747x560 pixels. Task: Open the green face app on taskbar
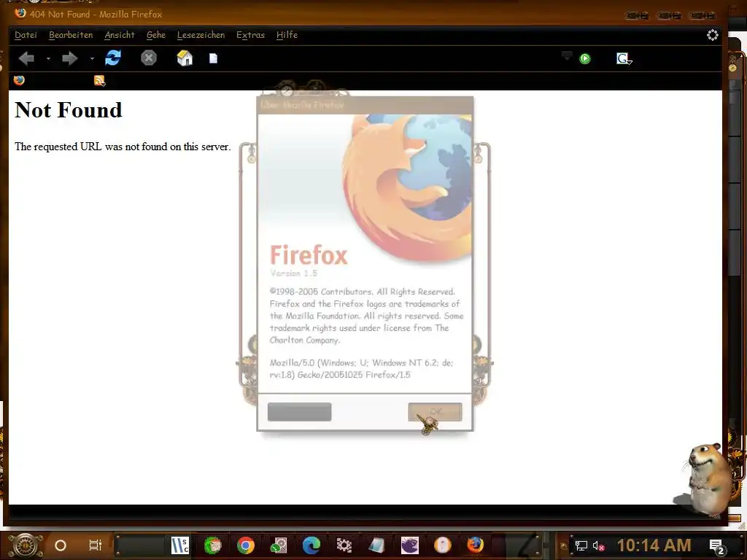213,545
